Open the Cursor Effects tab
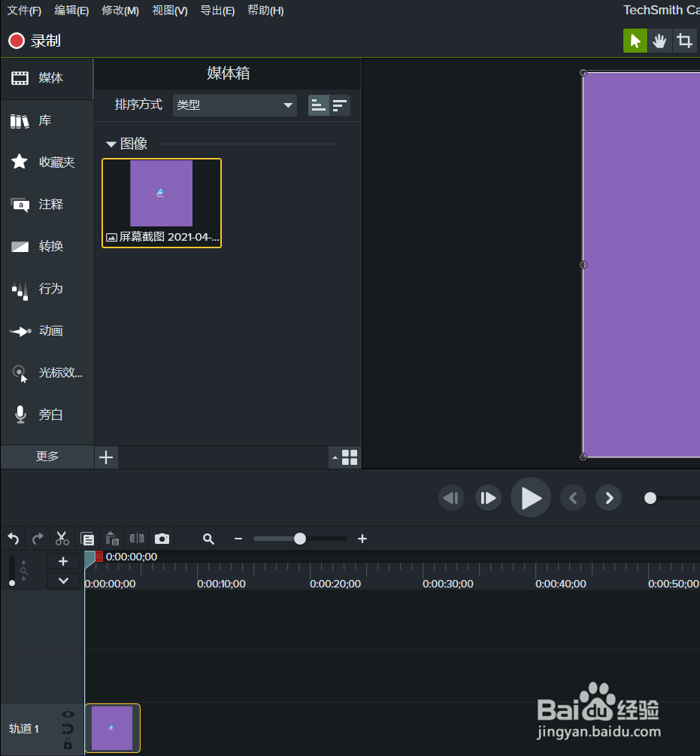This screenshot has width=700, height=756. click(47, 372)
